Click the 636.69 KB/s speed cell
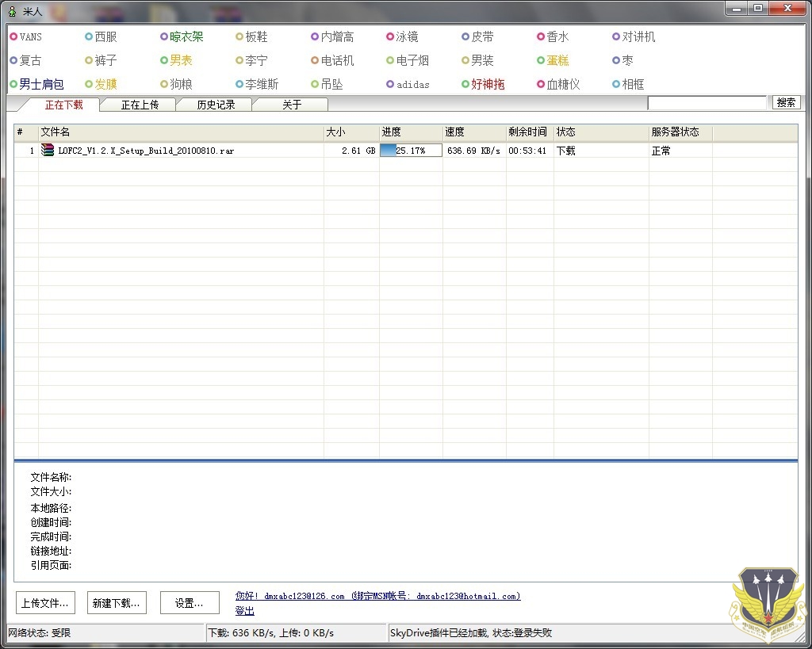 (x=474, y=151)
